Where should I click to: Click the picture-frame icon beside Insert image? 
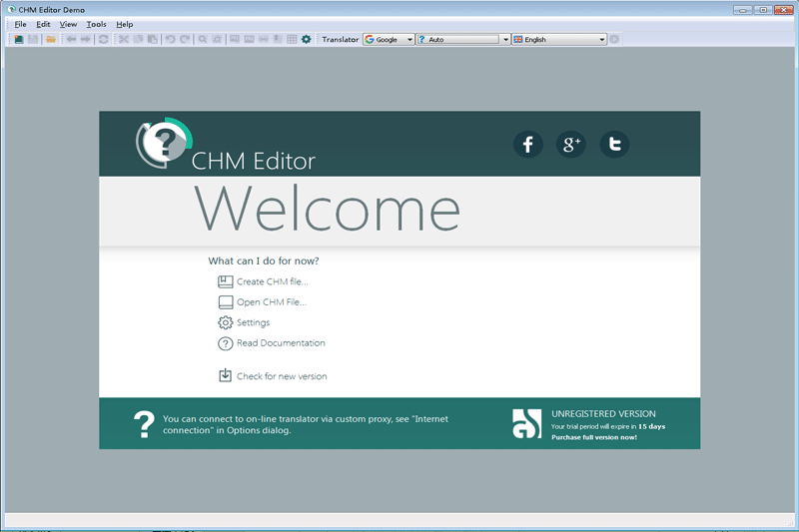pyautogui.click(x=249, y=39)
